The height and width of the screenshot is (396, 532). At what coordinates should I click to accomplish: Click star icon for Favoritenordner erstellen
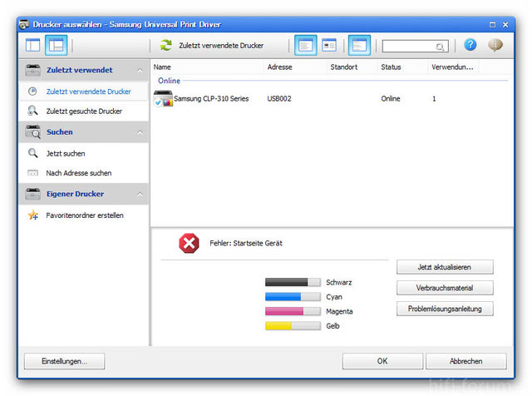coord(33,215)
